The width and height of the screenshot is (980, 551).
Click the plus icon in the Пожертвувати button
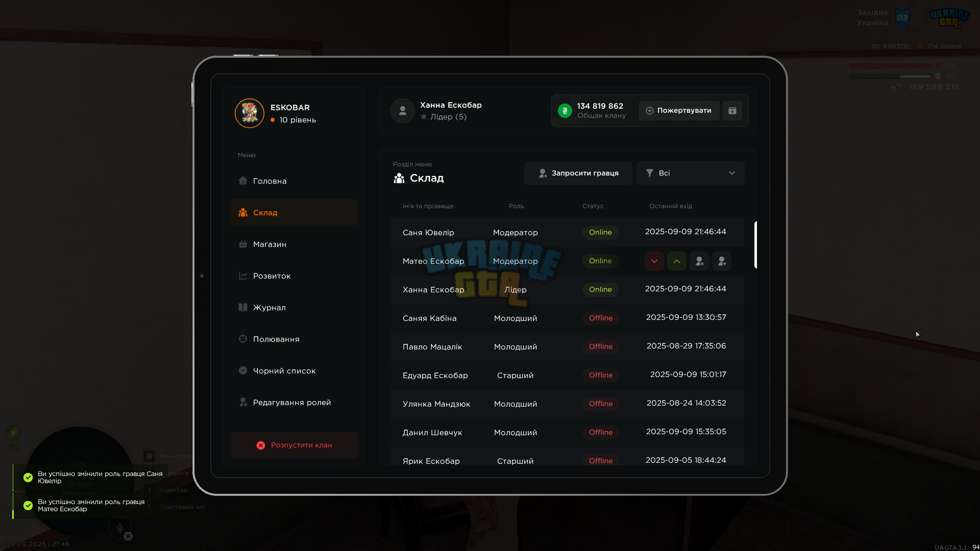click(649, 111)
